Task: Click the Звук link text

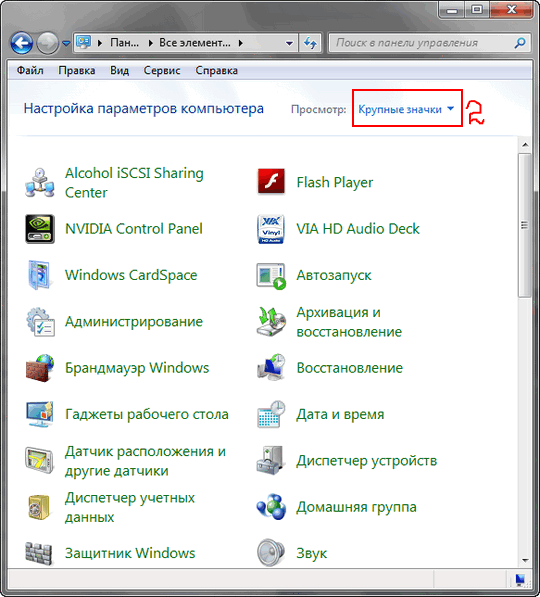Action: pyautogui.click(x=312, y=553)
